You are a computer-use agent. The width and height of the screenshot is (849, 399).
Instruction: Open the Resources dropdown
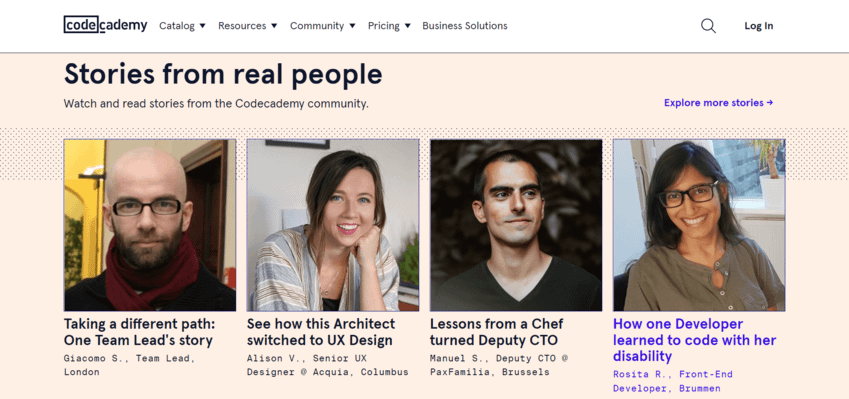click(247, 25)
